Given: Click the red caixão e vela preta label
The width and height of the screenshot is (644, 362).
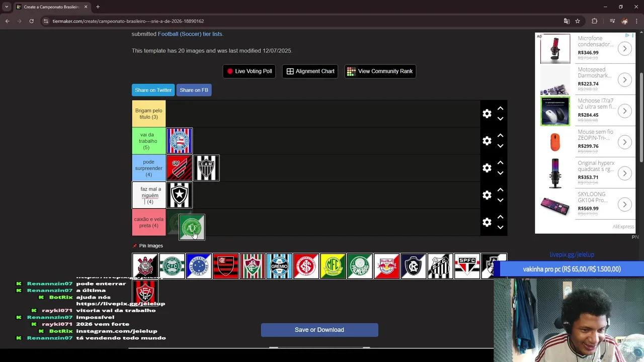Looking at the screenshot, I should [149, 222].
